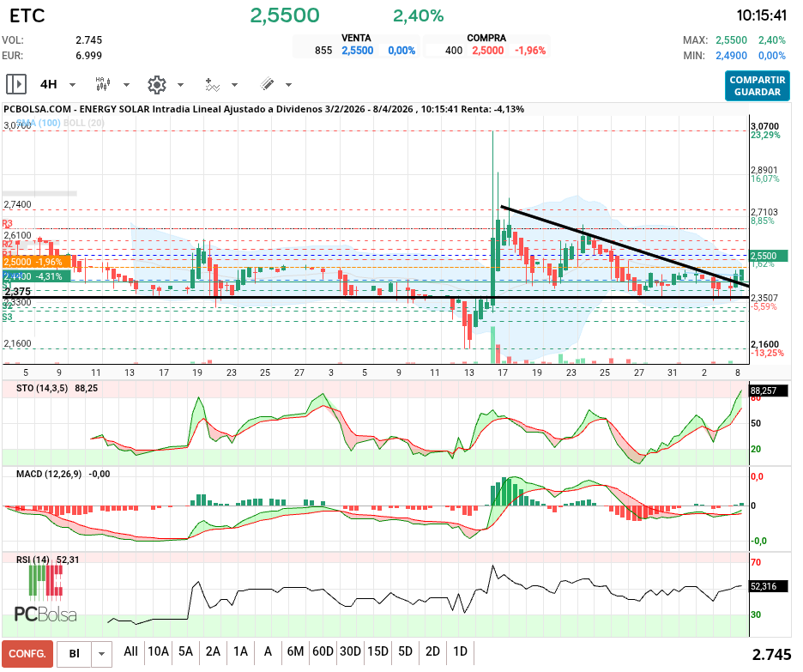Open the 4H timeframe selector
This screenshot has height=672, width=803.
(49, 84)
